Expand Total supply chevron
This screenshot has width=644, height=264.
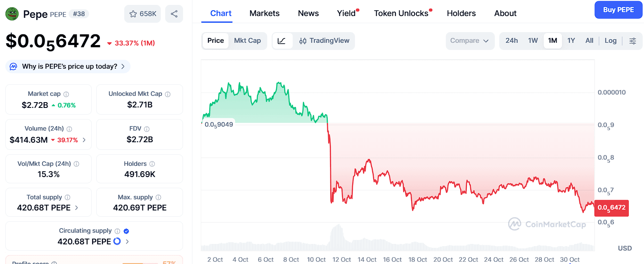click(77, 208)
